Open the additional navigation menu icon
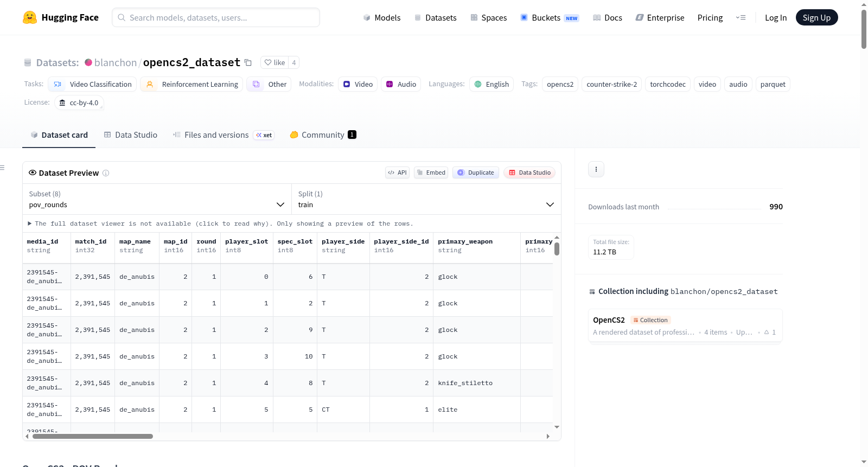Screen dimensions: 868x467 click(x=741, y=17)
